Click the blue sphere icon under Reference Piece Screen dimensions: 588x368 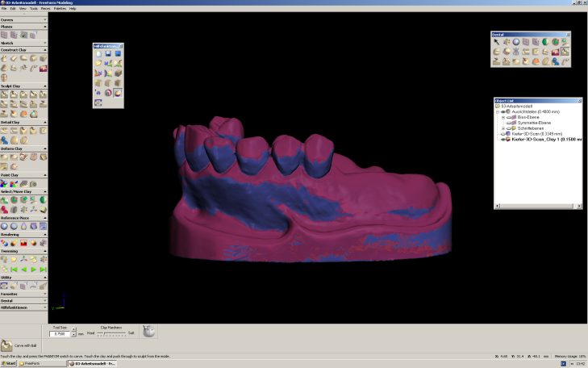tap(5, 226)
